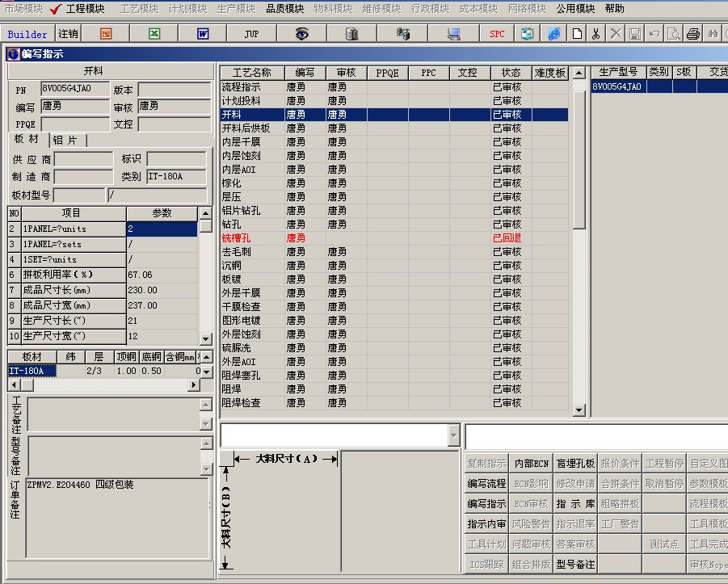Click the printer icon
Viewport: 728px width, 584px height.
tap(693, 34)
